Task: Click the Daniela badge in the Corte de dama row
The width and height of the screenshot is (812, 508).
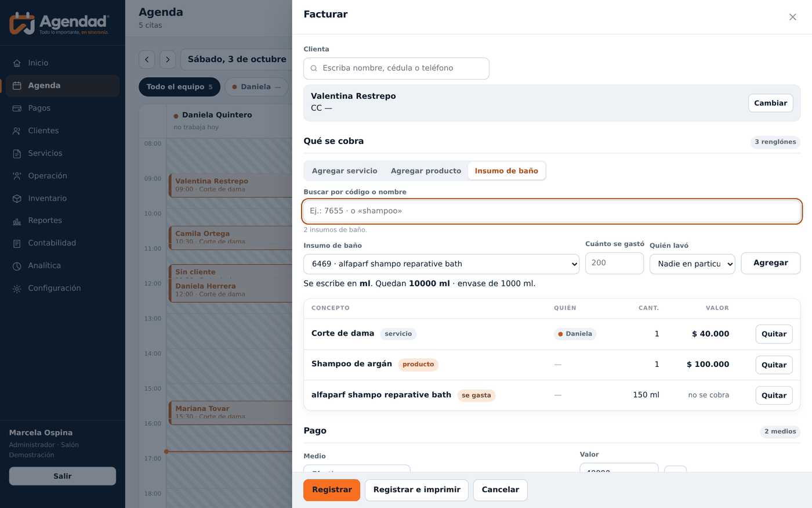Action: (575, 334)
